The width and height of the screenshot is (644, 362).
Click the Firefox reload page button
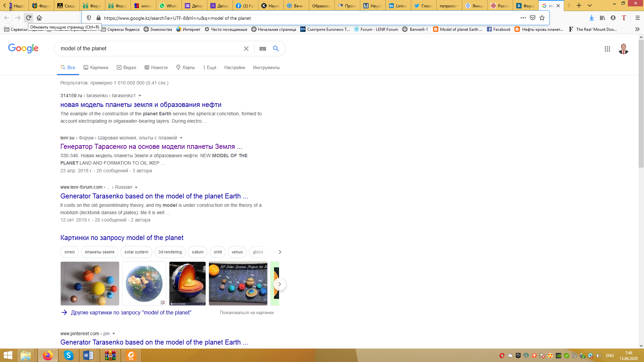pyautogui.click(x=29, y=18)
